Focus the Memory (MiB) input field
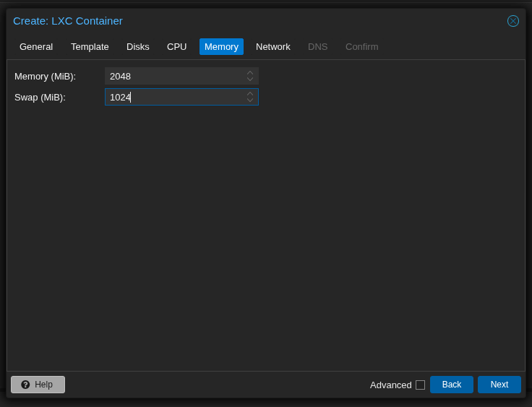 coord(173,76)
